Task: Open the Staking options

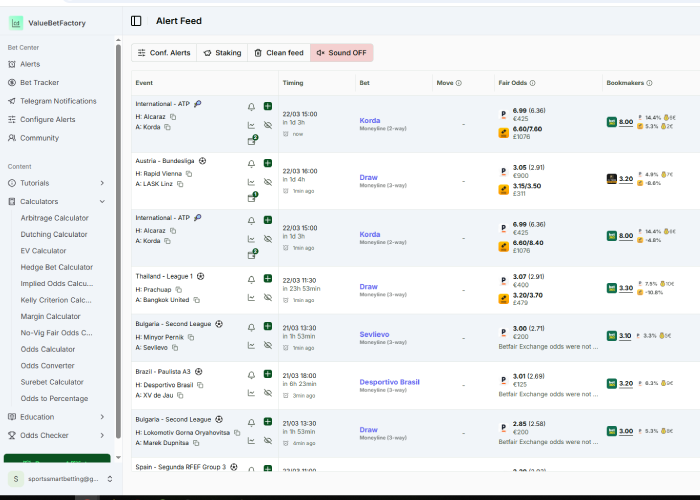Action: pos(222,53)
